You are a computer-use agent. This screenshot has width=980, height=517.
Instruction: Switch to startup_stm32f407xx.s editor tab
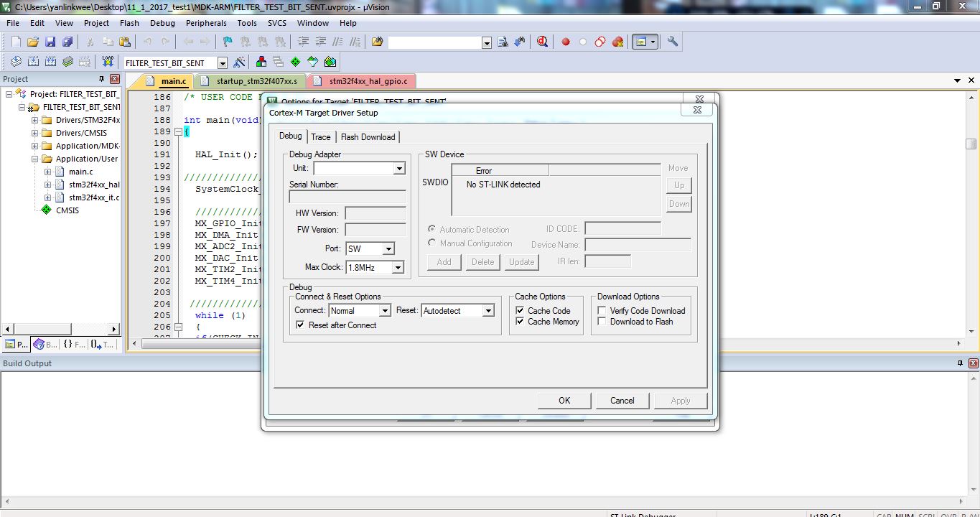(x=251, y=81)
